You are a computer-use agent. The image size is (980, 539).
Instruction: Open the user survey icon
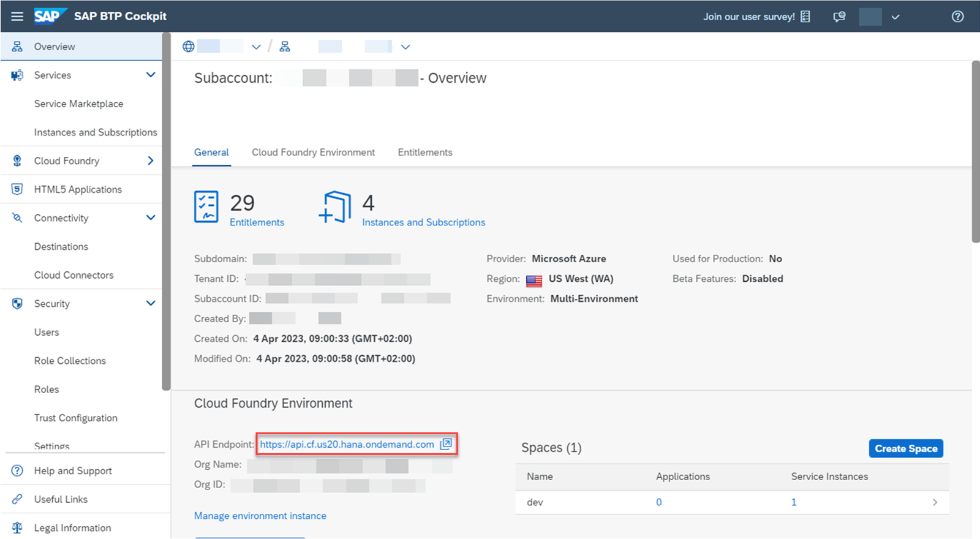(x=805, y=17)
